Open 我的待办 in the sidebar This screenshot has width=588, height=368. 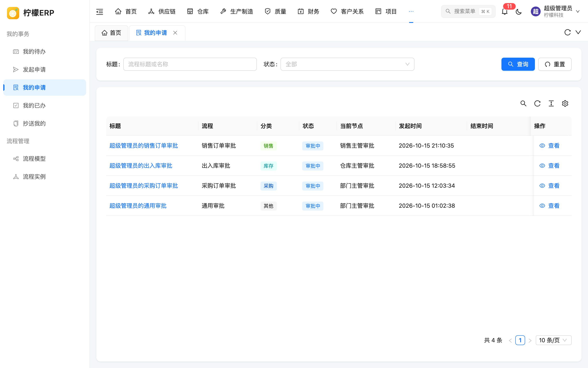[x=45, y=52]
